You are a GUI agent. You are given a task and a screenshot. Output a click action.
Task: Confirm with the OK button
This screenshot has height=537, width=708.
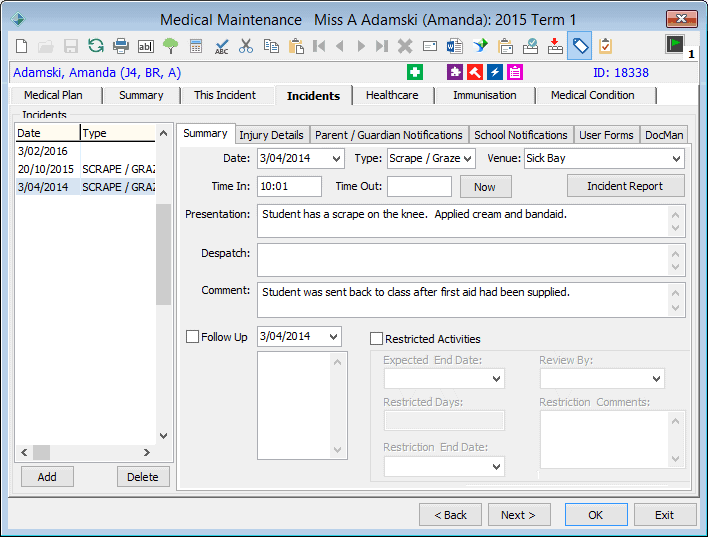click(596, 515)
